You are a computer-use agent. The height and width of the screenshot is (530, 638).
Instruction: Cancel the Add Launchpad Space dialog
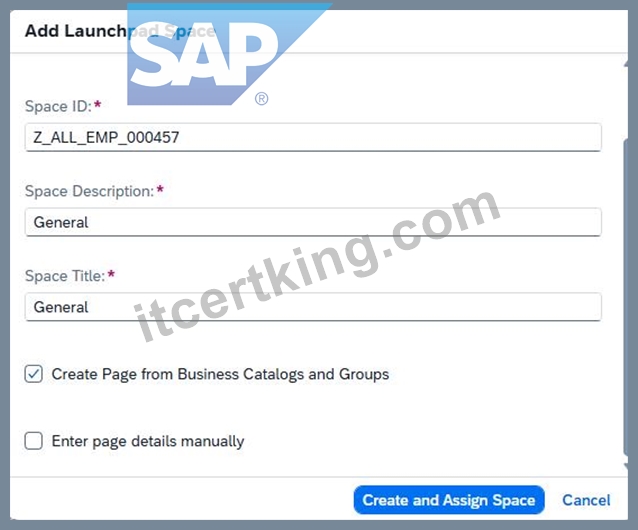[586, 500]
